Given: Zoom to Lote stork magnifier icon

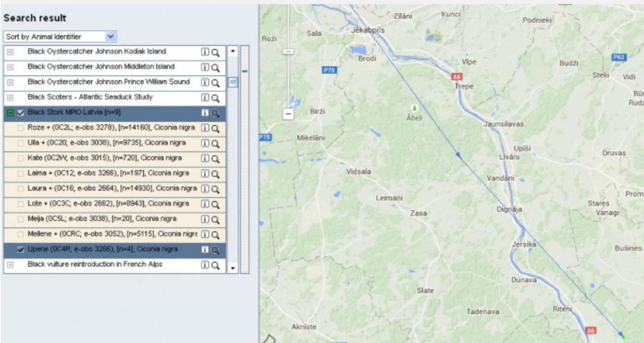Looking at the screenshot, I should point(215,204).
